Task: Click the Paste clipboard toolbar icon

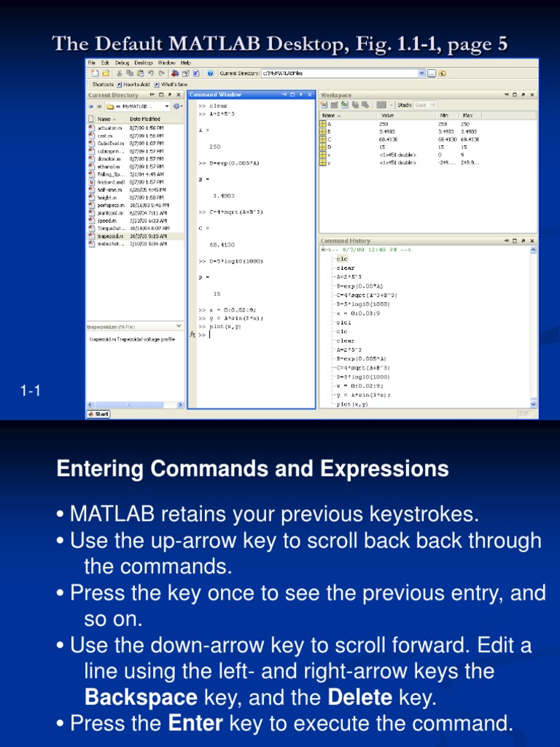Action: 140,74
